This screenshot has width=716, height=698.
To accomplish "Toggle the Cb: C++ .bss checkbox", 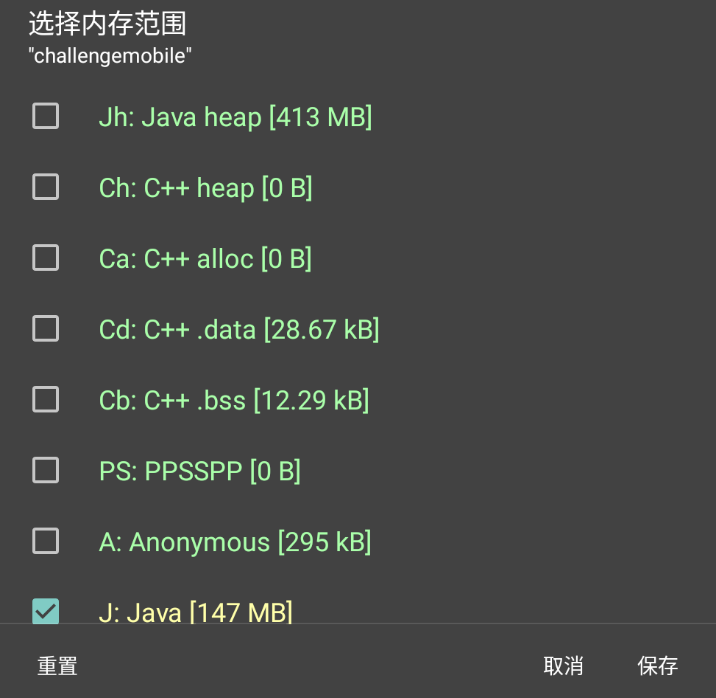I will coord(46,399).
